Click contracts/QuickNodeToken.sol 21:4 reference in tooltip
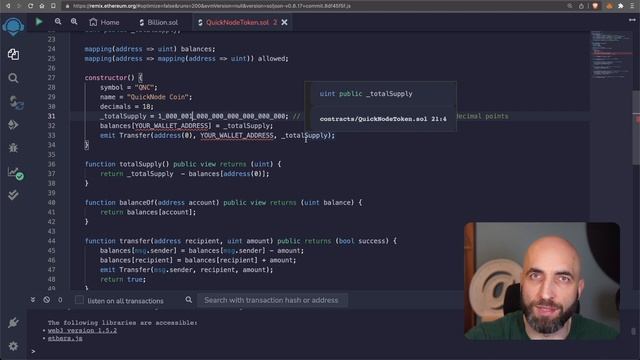 pos(383,119)
